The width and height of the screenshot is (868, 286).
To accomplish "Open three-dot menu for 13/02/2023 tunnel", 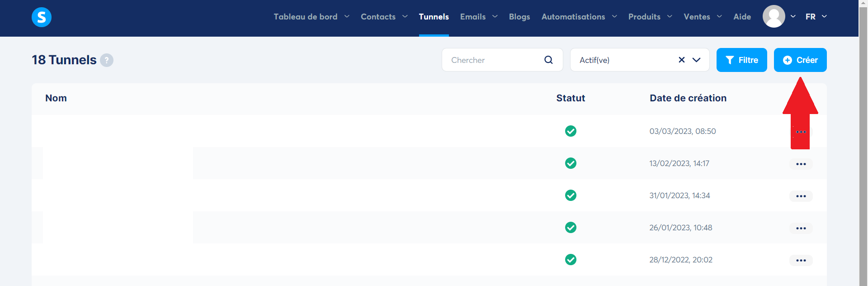I will coord(801,164).
